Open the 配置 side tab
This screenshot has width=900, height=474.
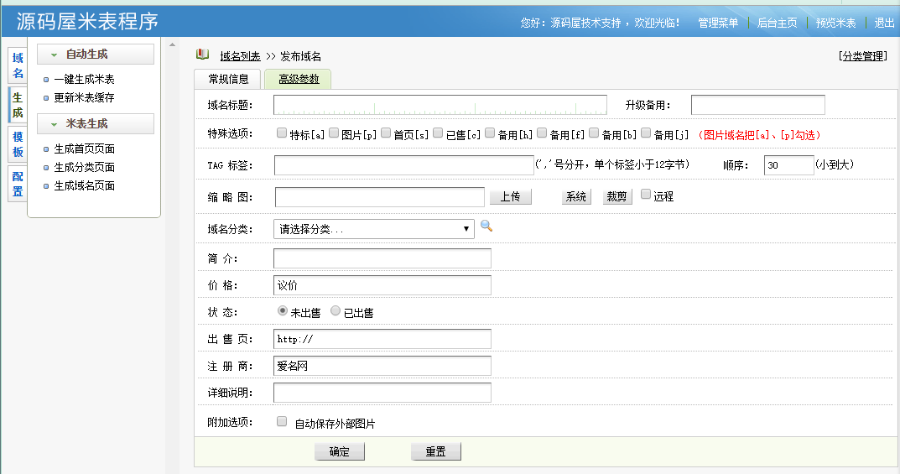coord(18,184)
